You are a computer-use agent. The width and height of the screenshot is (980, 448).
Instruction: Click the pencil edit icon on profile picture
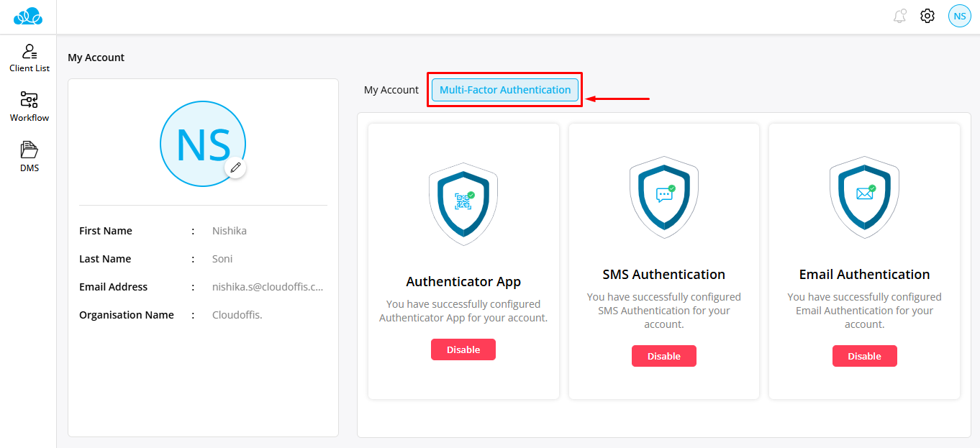pos(235,168)
